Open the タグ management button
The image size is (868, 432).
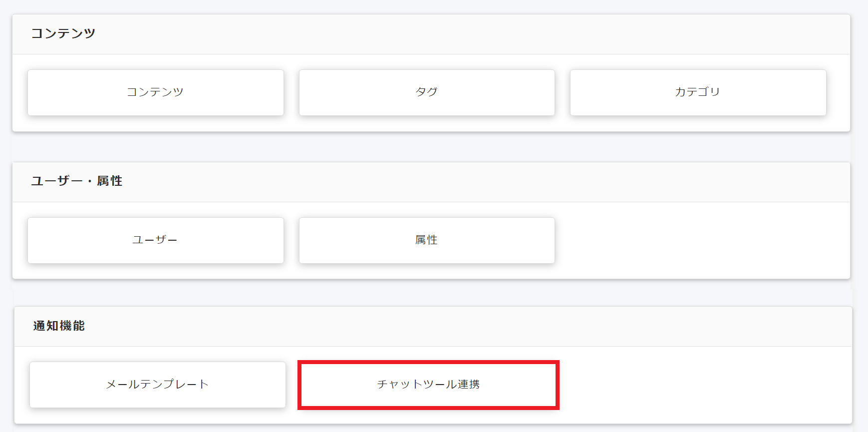427,92
